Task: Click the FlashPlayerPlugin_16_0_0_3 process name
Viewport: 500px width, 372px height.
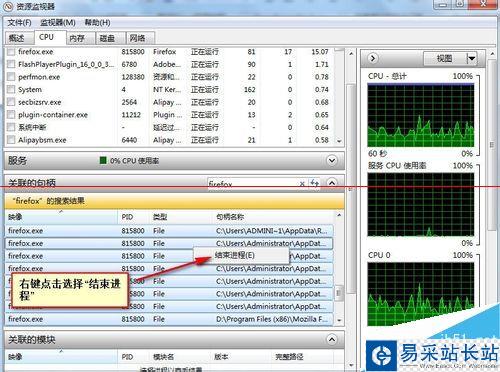Action: (x=66, y=64)
